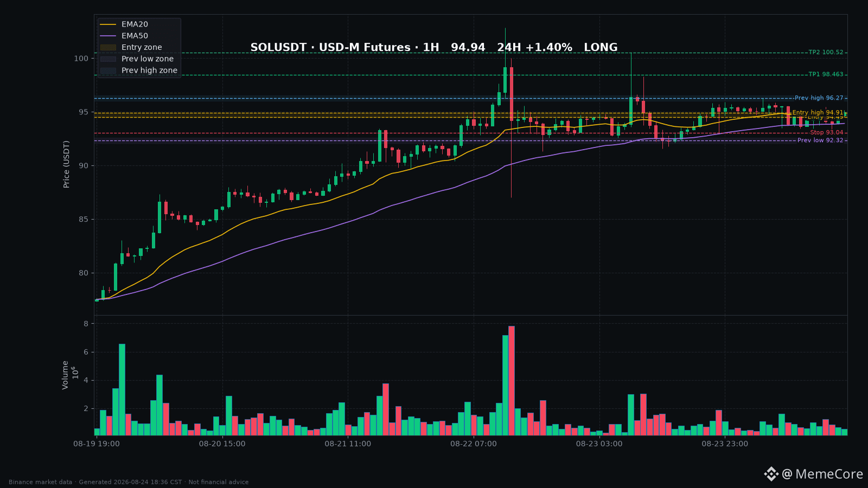868x488 pixels.
Task: Click the 85 price axis tick
Action: tap(83, 220)
